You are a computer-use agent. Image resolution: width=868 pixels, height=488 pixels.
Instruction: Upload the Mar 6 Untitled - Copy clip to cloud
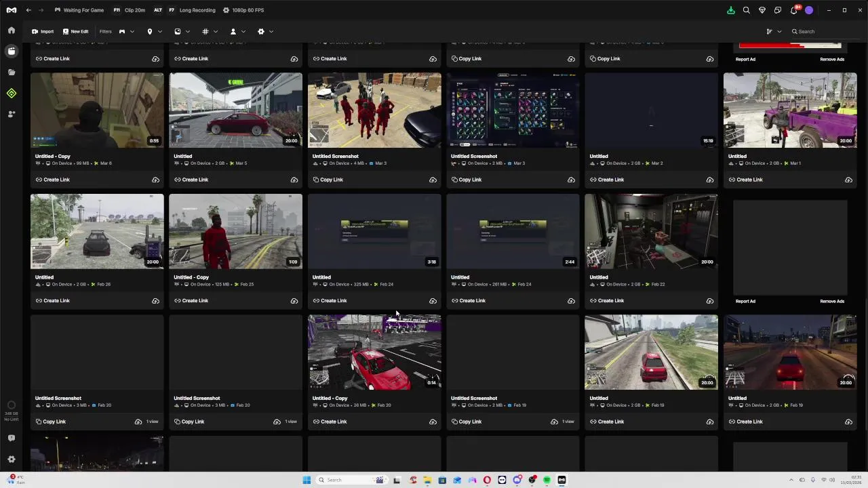click(155, 180)
